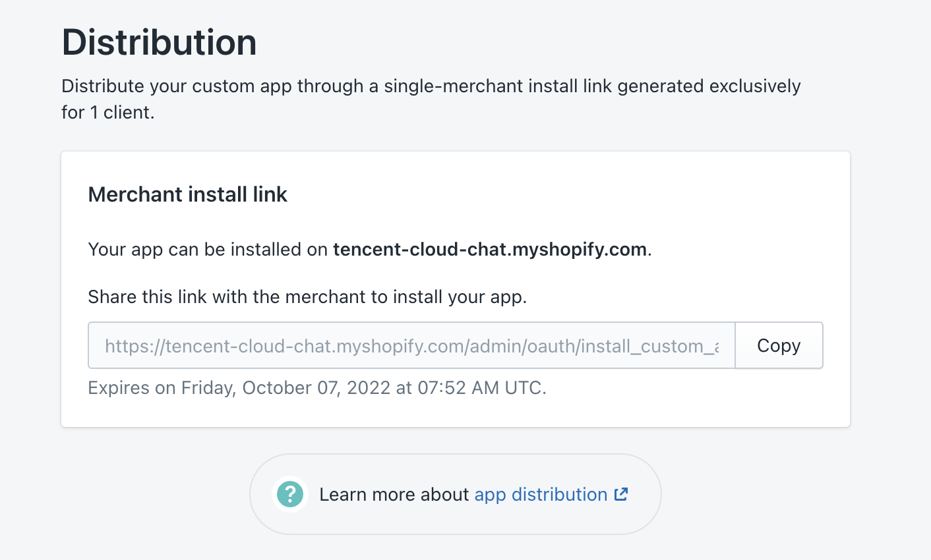Image resolution: width=931 pixels, height=560 pixels.
Task: Click the word 'UTC' in the expiry line
Action: click(524, 387)
